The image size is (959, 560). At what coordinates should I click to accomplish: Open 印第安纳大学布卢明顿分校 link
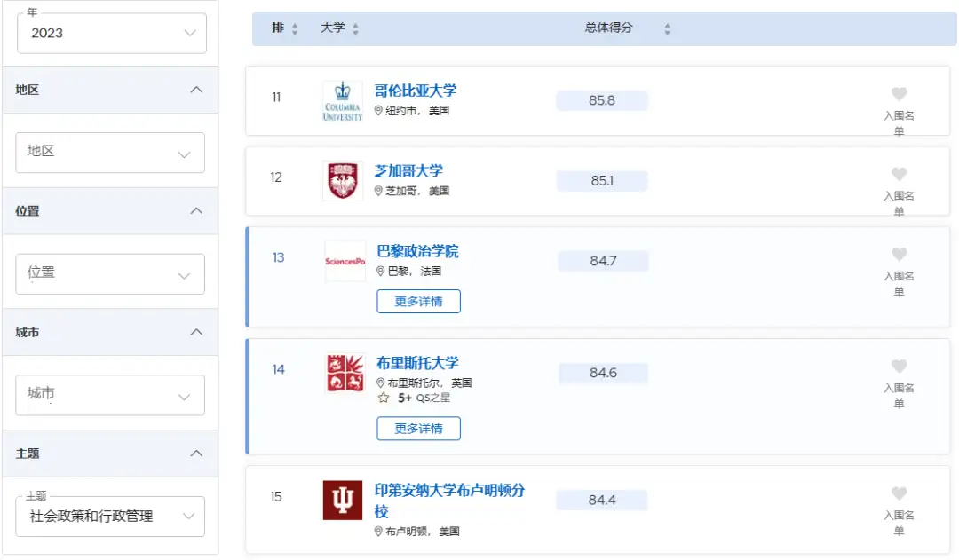(449, 501)
